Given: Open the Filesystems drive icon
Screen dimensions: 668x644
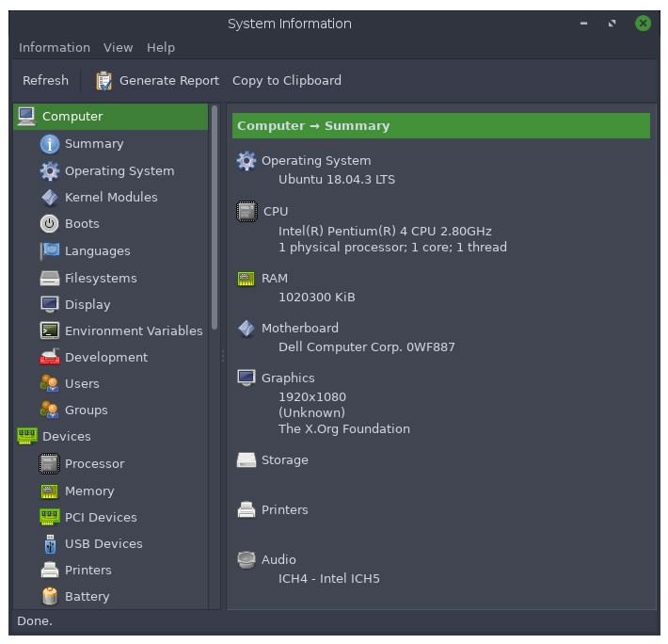Looking at the screenshot, I should pos(50,278).
